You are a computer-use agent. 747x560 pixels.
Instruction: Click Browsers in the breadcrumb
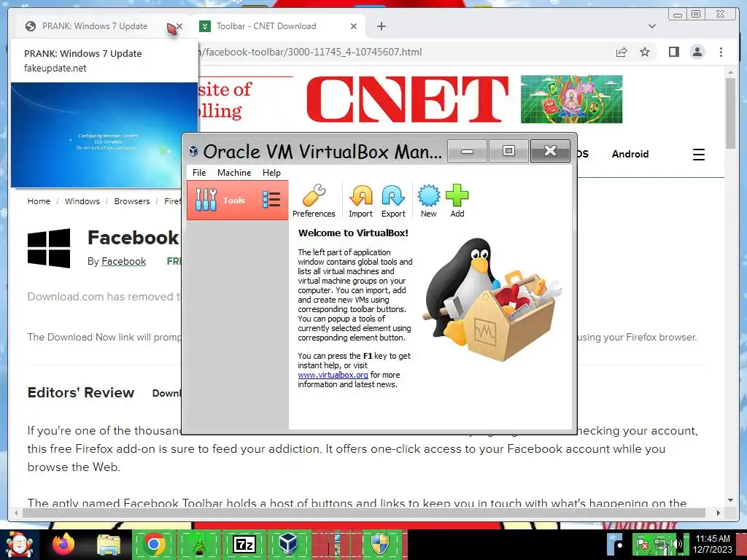pyautogui.click(x=132, y=201)
